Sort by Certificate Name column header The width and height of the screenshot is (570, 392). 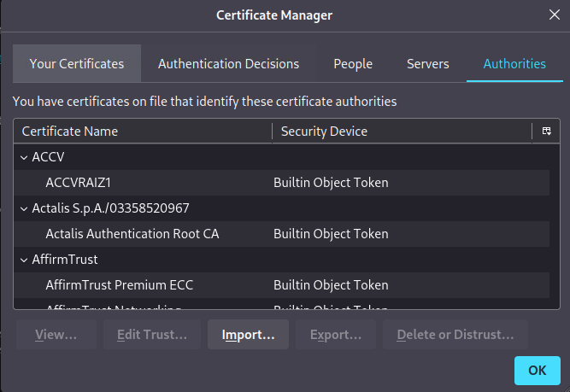[x=142, y=132]
